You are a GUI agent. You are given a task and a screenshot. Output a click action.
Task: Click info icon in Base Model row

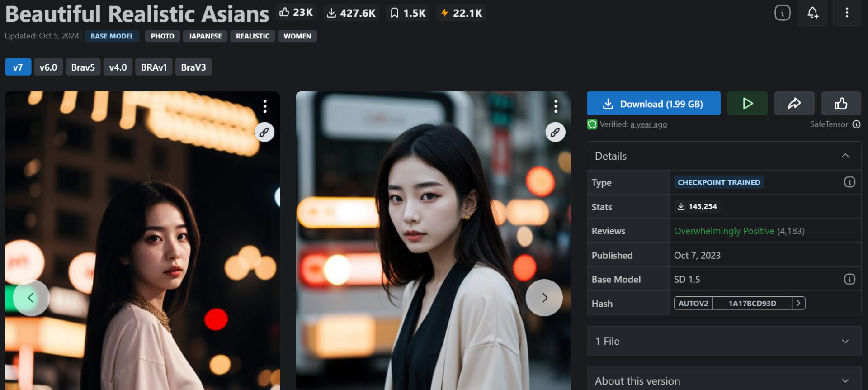point(849,279)
